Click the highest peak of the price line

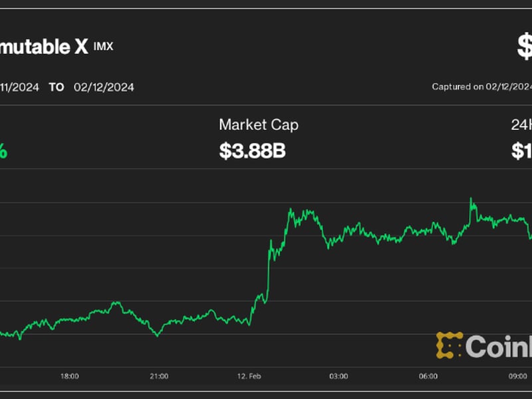tap(471, 199)
